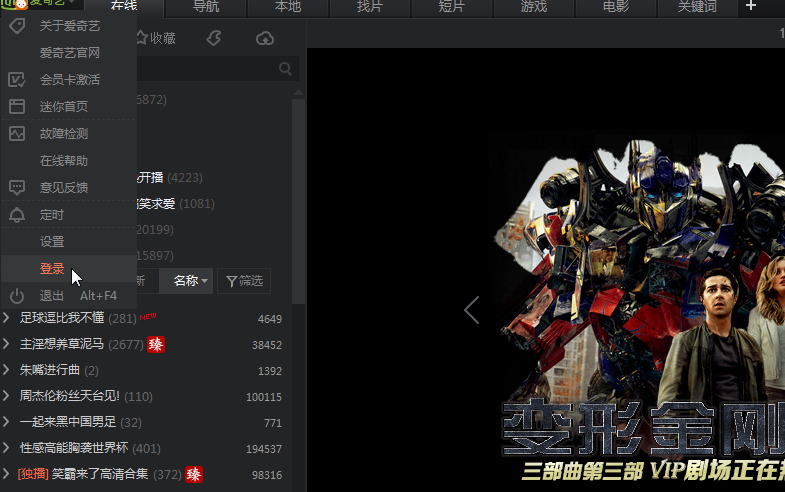Screen dimensions: 785x492
Task: Click the search input field
Action: tap(217, 69)
